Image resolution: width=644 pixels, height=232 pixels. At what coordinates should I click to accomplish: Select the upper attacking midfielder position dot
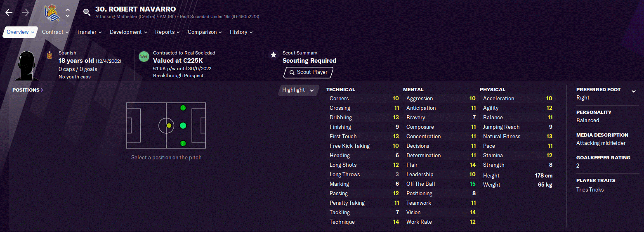click(x=183, y=108)
